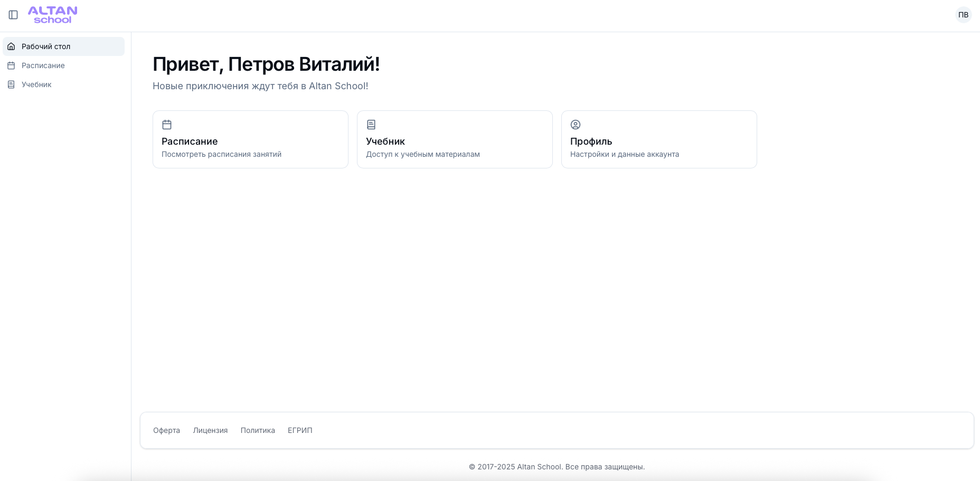Select the Рабочий стол sidebar label

pos(46,46)
